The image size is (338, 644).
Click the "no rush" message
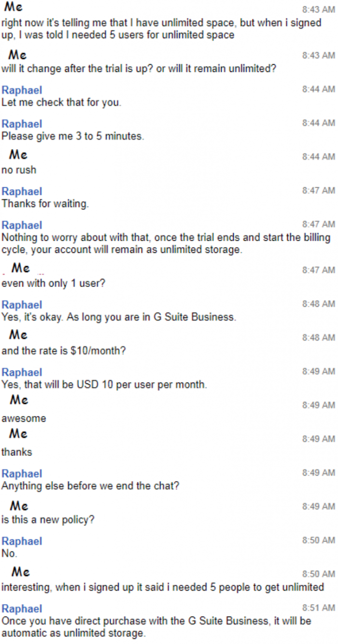point(19,170)
